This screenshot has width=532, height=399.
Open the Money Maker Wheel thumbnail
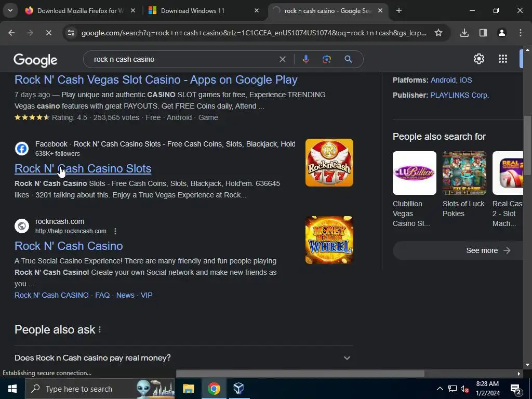click(329, 240)
